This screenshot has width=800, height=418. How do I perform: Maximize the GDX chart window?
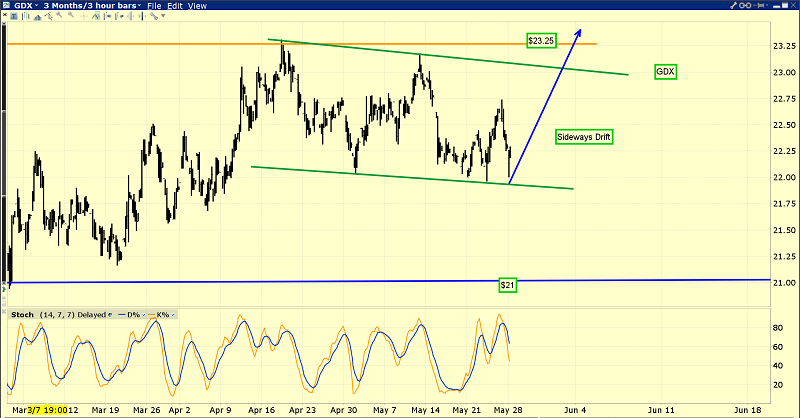tap(785, 5)
